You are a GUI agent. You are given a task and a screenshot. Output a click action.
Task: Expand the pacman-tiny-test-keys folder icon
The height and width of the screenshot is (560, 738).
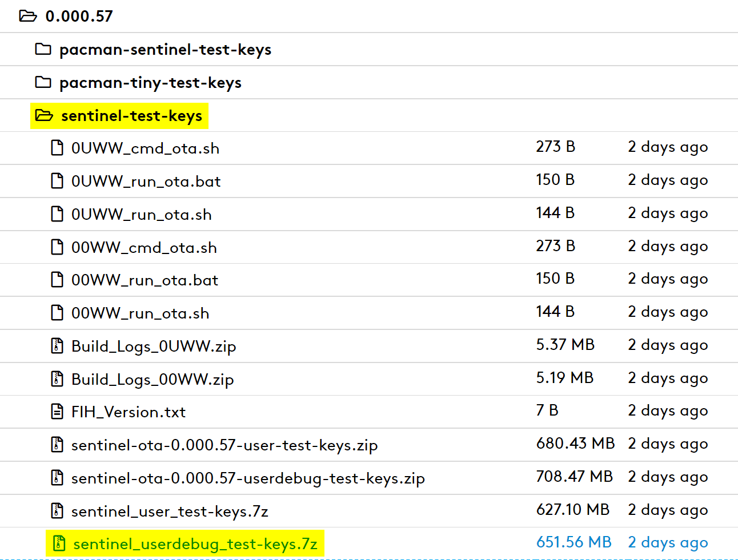click(43, 83)
